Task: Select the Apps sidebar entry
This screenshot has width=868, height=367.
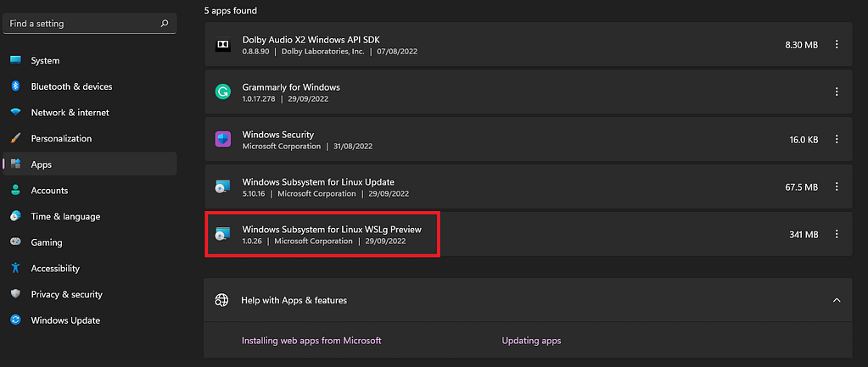Action: (x=90, y=164)
